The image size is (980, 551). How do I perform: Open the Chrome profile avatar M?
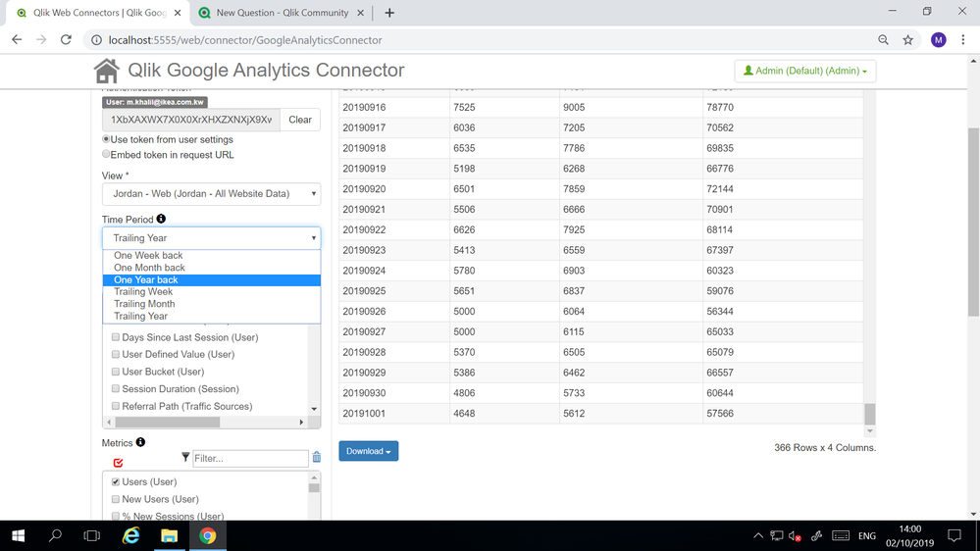click(938, 40)
